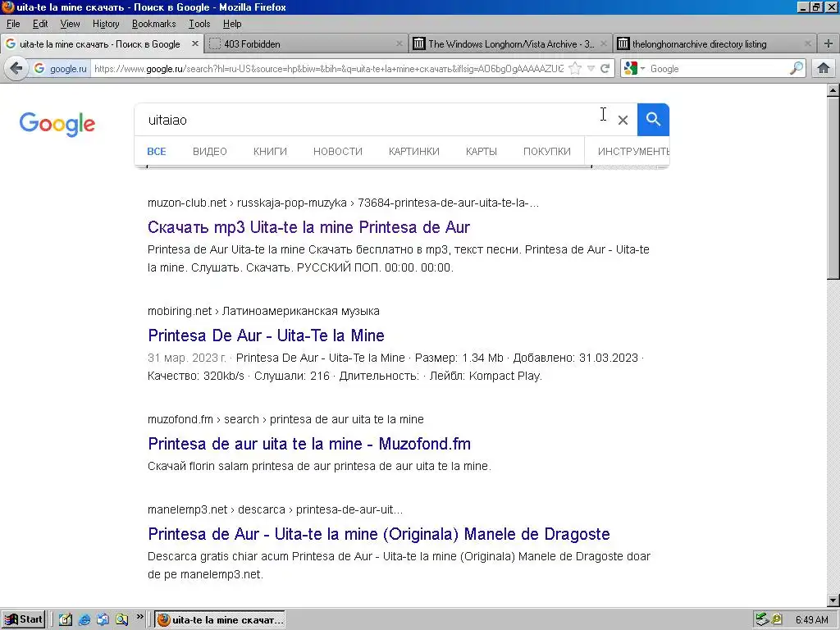Open the Tools menu
840x630 pixels.
199,24
